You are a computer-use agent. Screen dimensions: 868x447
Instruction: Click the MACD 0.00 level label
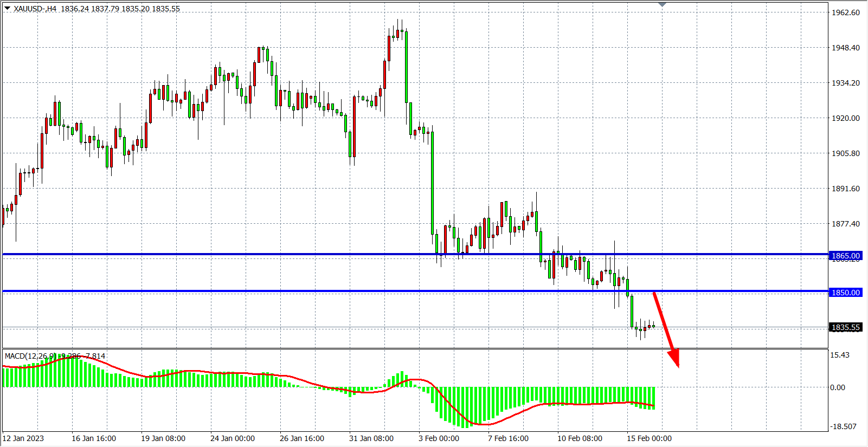tap(838, 387)
